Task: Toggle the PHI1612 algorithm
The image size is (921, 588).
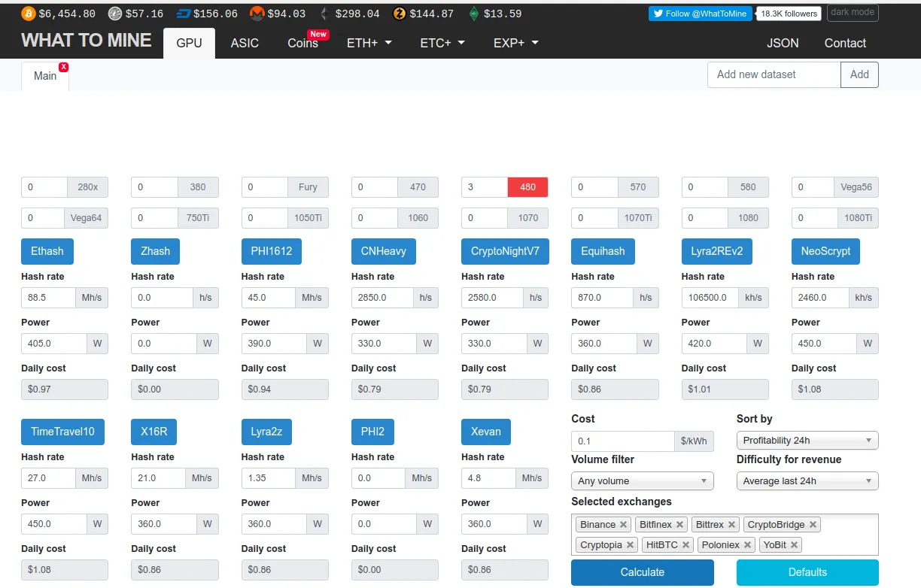Action: 272,251
